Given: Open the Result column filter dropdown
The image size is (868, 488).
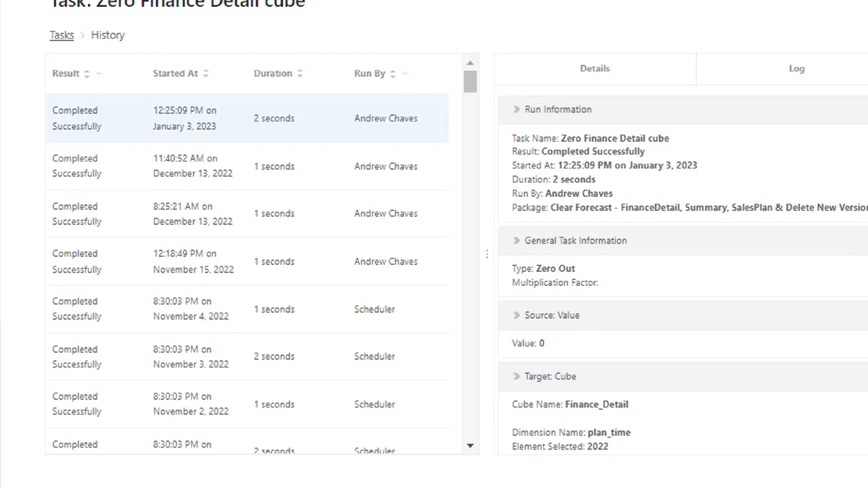Looking at the screenshot, I should tap(99, 74).
